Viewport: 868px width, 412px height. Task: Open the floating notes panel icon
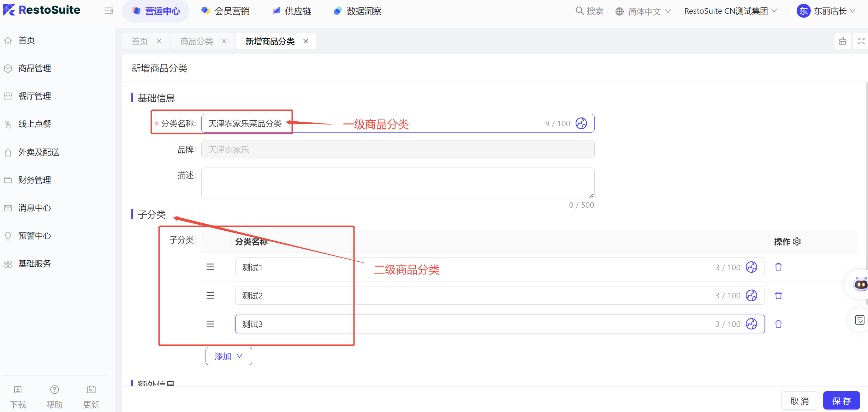point(860,320)
